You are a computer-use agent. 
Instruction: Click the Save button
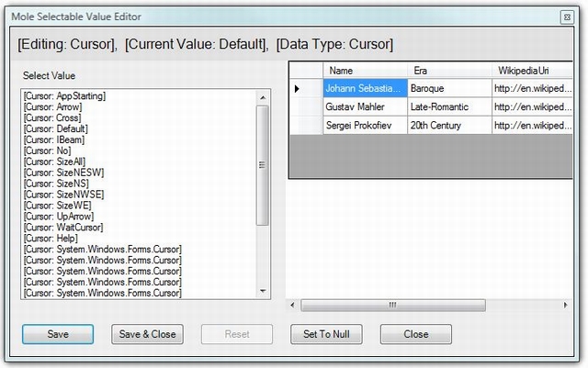(58, 334)
